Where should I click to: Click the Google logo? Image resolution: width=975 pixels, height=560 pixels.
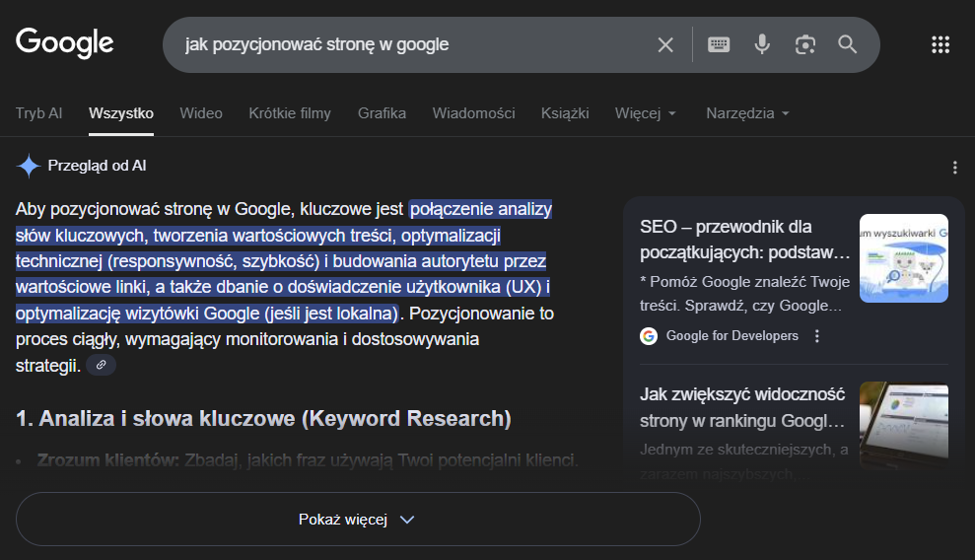[x=65, y=42]
